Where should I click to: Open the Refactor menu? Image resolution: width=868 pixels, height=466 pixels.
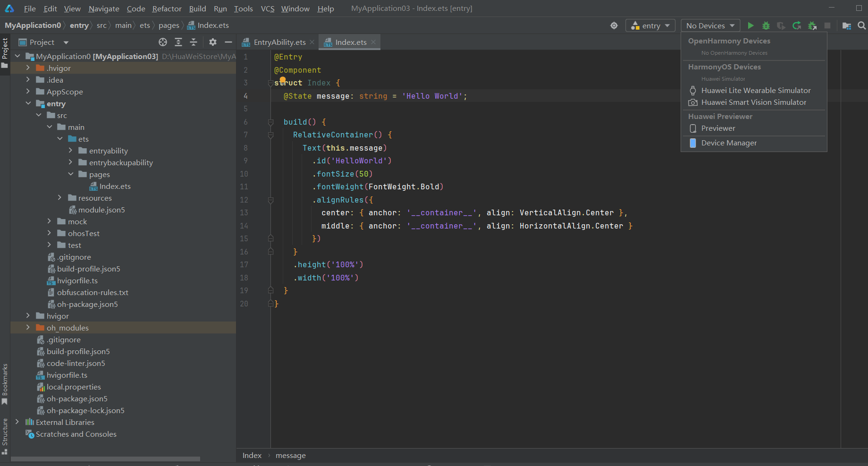coord(167,8)
